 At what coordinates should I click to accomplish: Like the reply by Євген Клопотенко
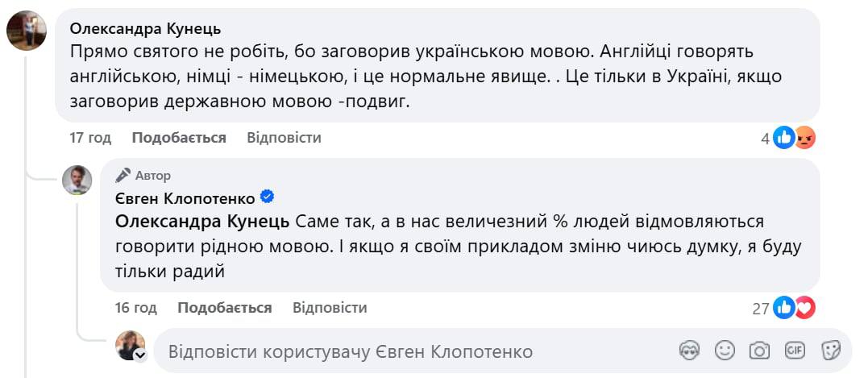(x=225, y=308)
